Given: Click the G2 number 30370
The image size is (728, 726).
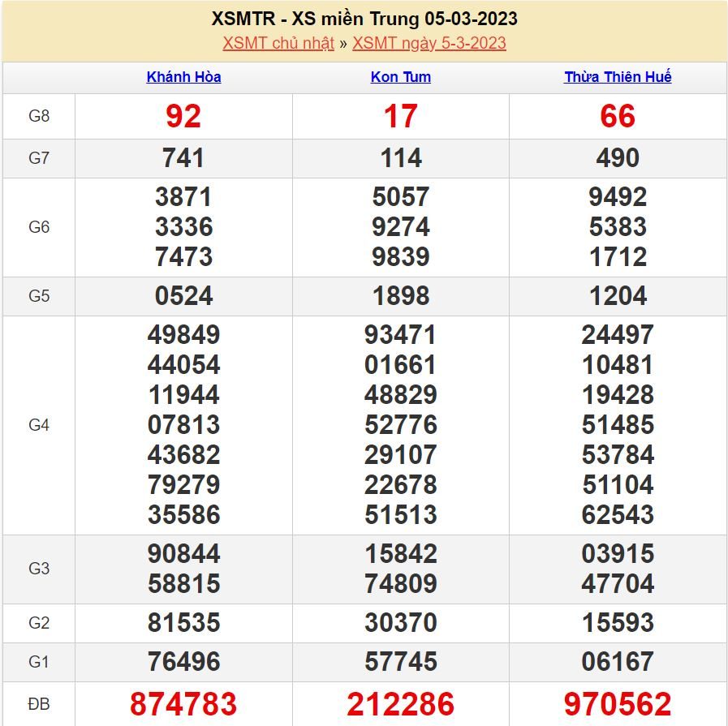Looking at the screenshot, I should point(401,623).
